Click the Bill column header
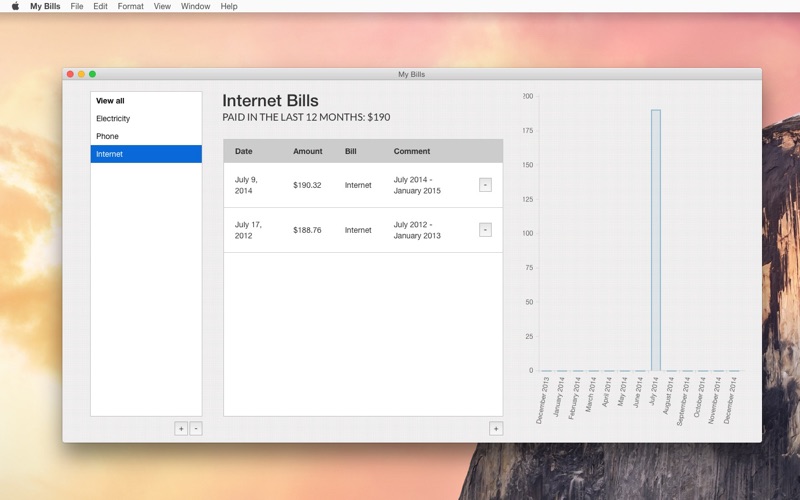This screenshot has height=500, width=800. point(351,151)
